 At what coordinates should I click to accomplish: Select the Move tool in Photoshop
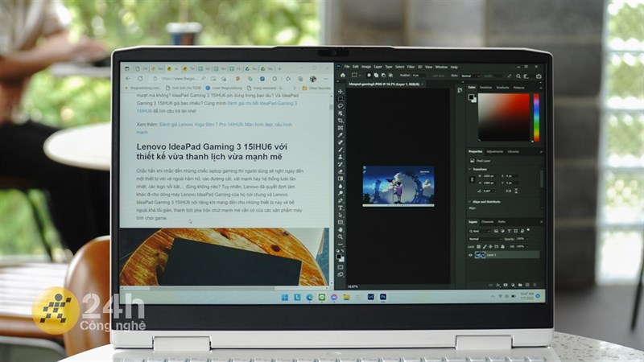click(x=341, y=91)
